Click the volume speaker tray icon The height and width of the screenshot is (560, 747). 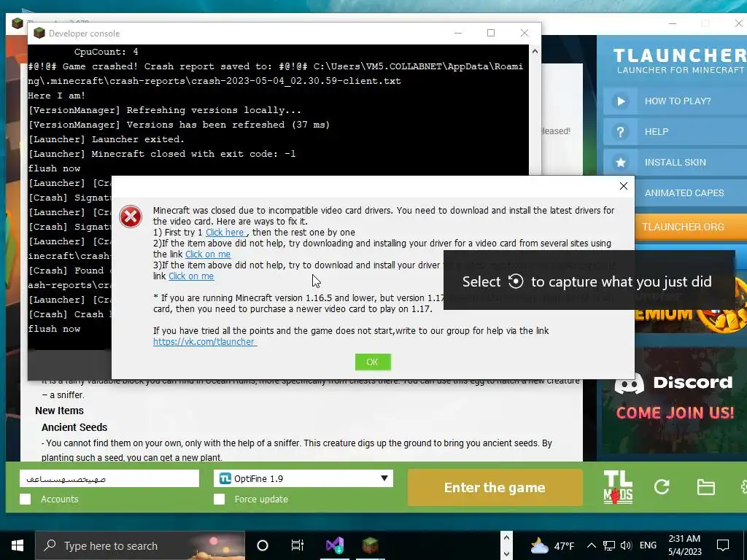(x=626, y=545)
